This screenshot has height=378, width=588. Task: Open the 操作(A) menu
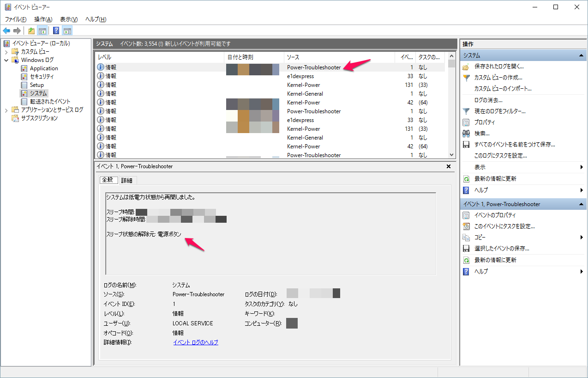(x=43, y=19)
